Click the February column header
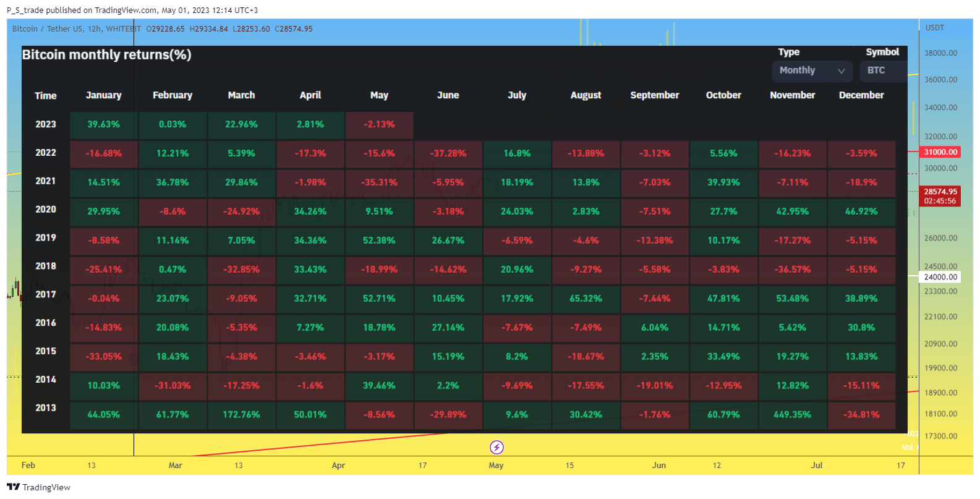Viewport: 980px width, 499px height. [173, 95]
